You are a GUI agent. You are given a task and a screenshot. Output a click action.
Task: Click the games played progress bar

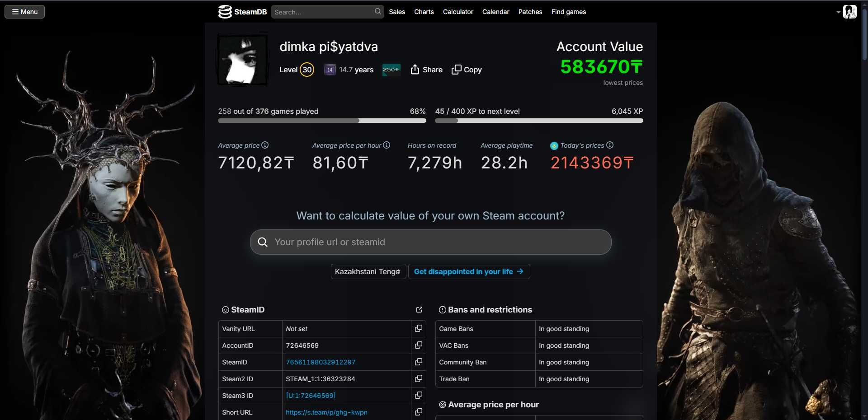pos(322,121)
